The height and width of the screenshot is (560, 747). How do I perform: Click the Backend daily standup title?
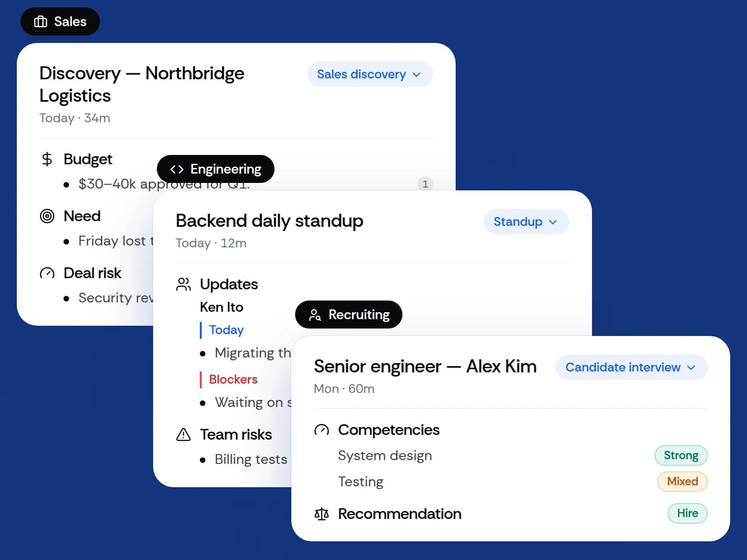pos(269,221)
